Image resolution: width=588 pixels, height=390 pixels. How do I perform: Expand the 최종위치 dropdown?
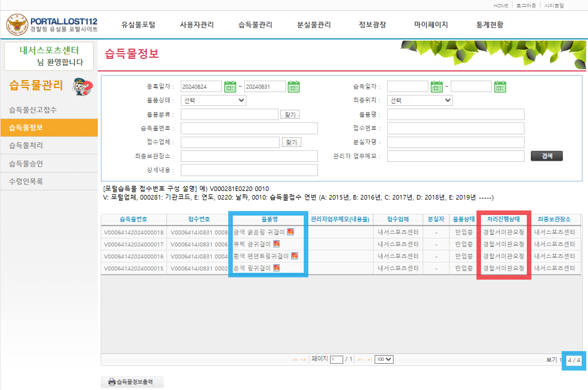[x=420, y=101]
